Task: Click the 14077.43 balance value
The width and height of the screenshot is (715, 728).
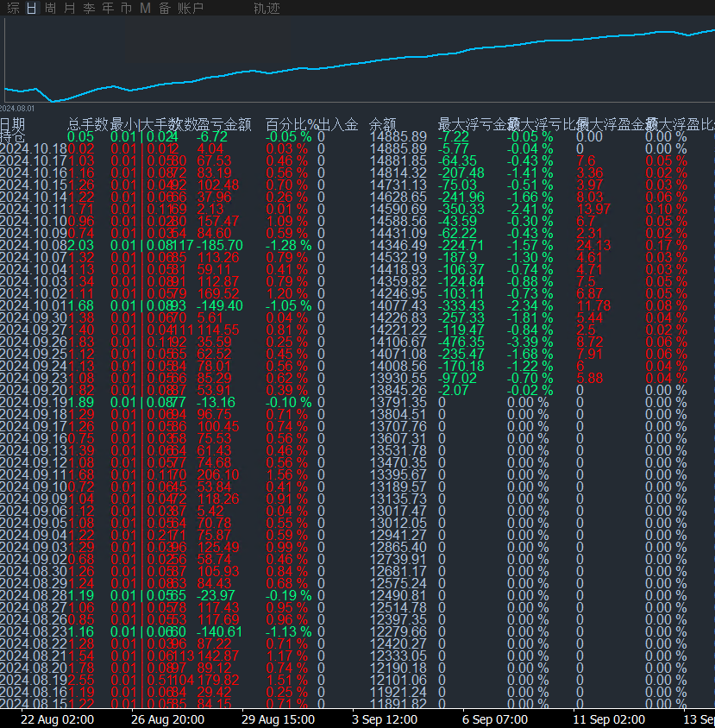Action: (x=398, y=305)
